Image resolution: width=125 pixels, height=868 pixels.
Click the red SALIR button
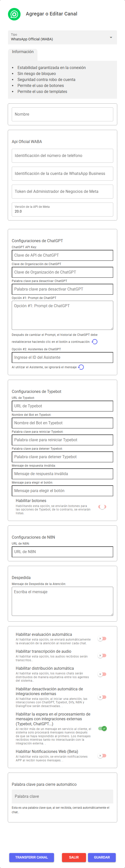click(74, 857)
